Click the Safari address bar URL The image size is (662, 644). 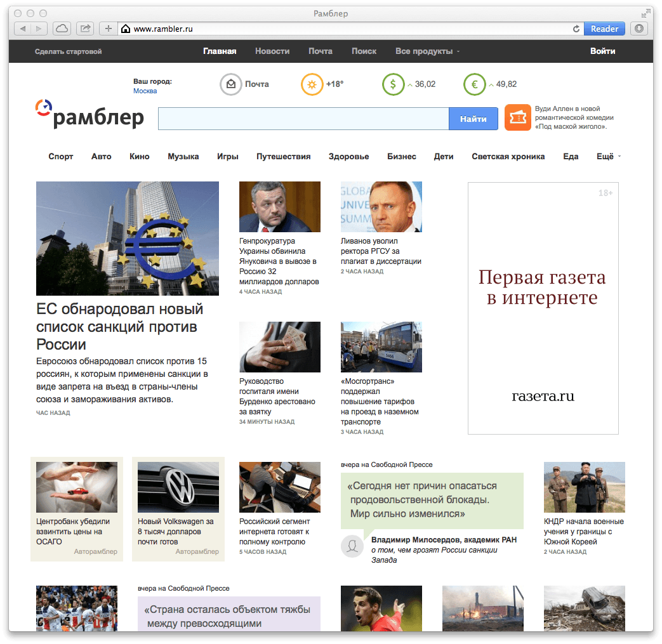coord(163,29)
